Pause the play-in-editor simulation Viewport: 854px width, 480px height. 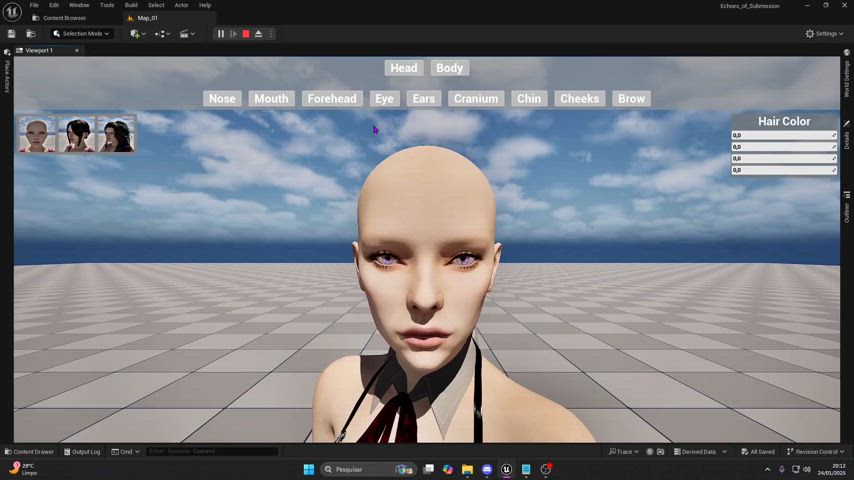click(x=221, y=34)
